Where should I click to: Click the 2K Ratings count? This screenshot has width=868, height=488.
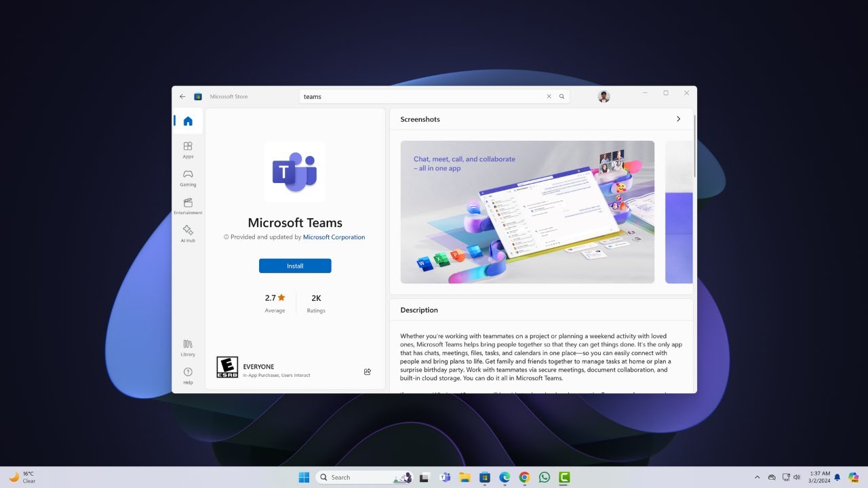coord(316,302)
